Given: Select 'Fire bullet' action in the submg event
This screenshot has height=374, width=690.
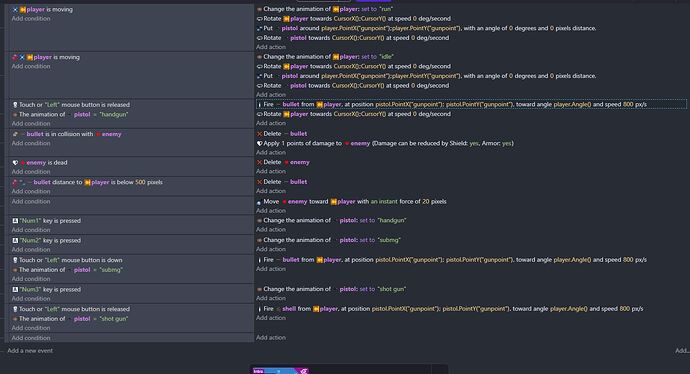Looking at the screenshot, I should tap(452, 260).
